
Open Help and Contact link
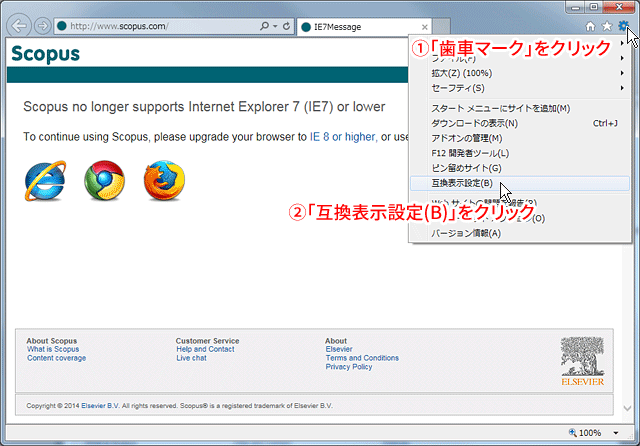tap(205, 349)
